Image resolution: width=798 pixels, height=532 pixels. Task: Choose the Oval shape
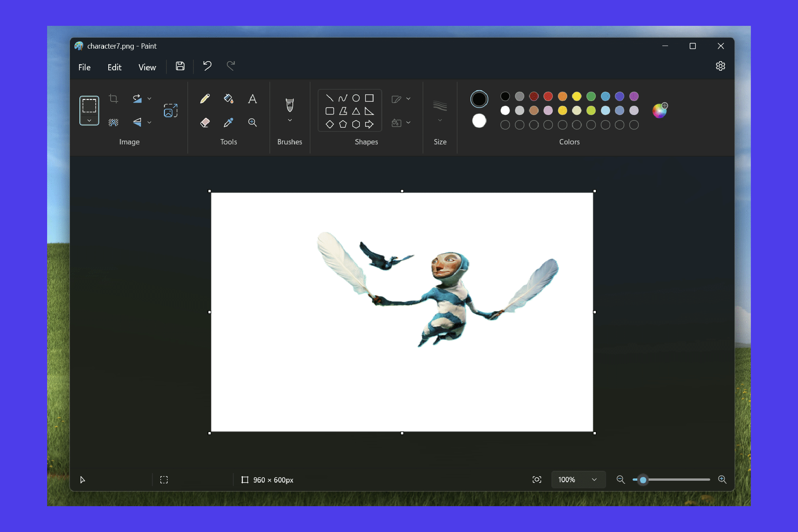coord(356,98)
